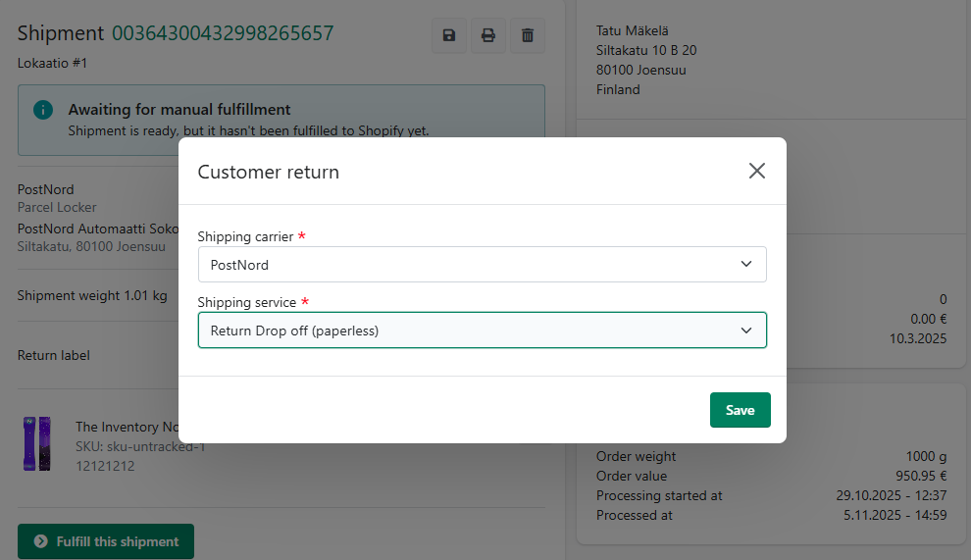Click the 0.00 € amount value
Screen dimensions: 971x560
pyautogui.click(x=928, y=319)
